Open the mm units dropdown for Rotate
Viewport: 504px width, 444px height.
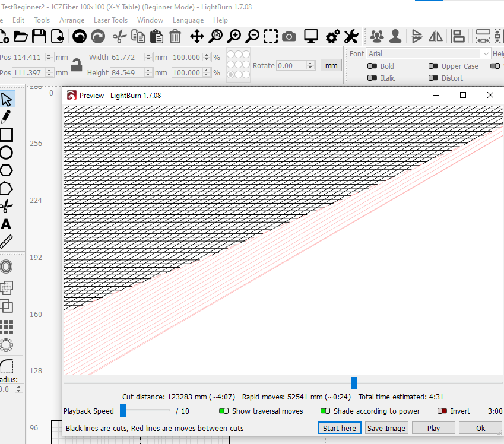coord(331,65)
